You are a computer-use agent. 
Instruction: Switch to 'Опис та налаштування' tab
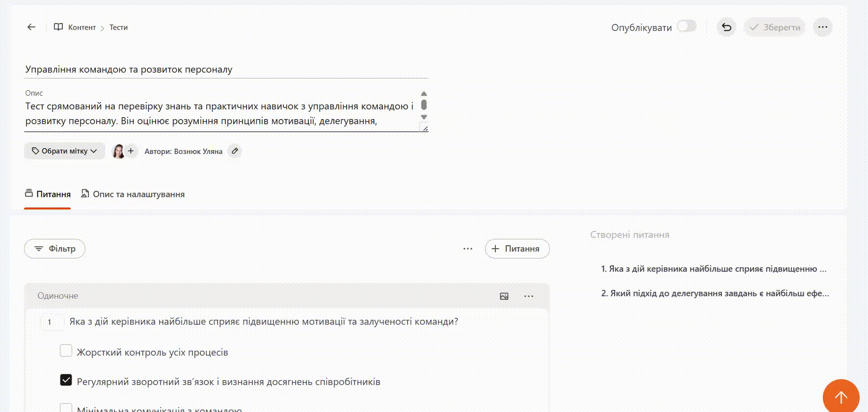coord(133,194)
